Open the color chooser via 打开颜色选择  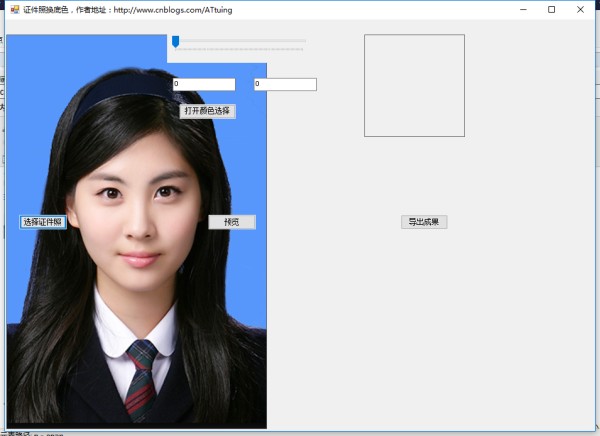pos(207,111)
